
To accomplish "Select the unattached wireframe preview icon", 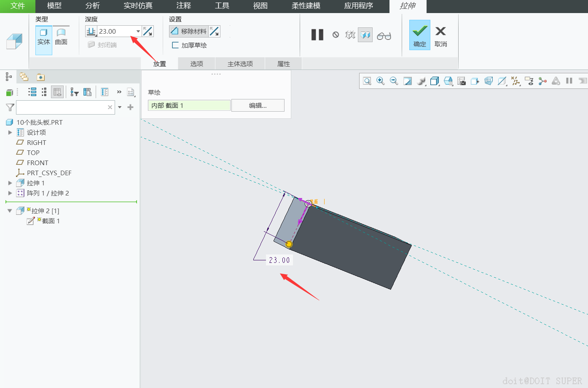I will click(x=350, y=35).
